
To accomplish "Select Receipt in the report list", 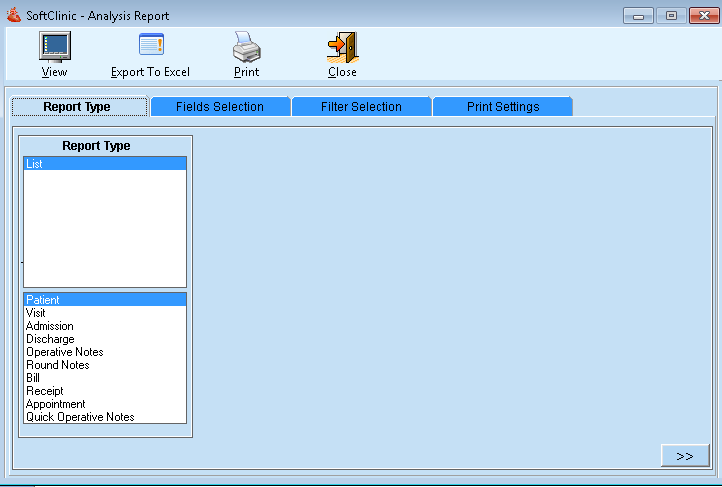I will [105, 391].
